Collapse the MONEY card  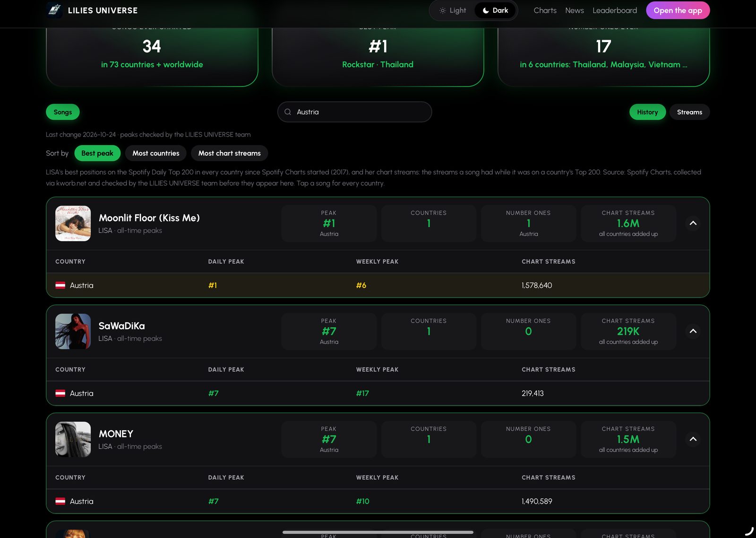[693, 439]
